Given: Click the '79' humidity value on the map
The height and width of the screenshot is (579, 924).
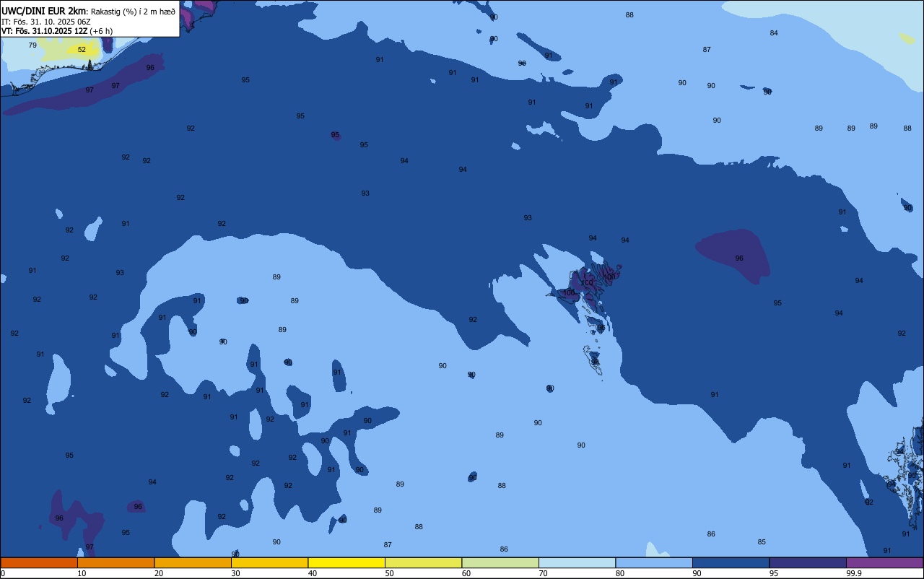Looking at the screenshot, I should 32,45.
